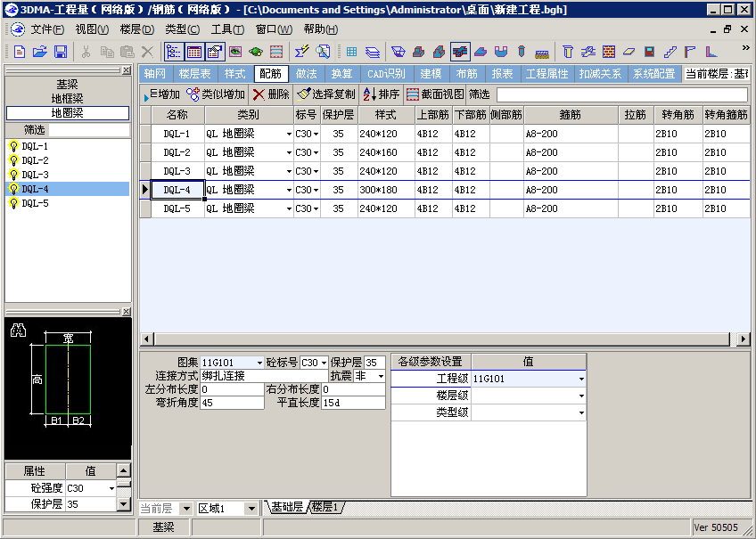Click the Open folder icon
The width and height of the screenshot is (756, 539).
[40, 52]
